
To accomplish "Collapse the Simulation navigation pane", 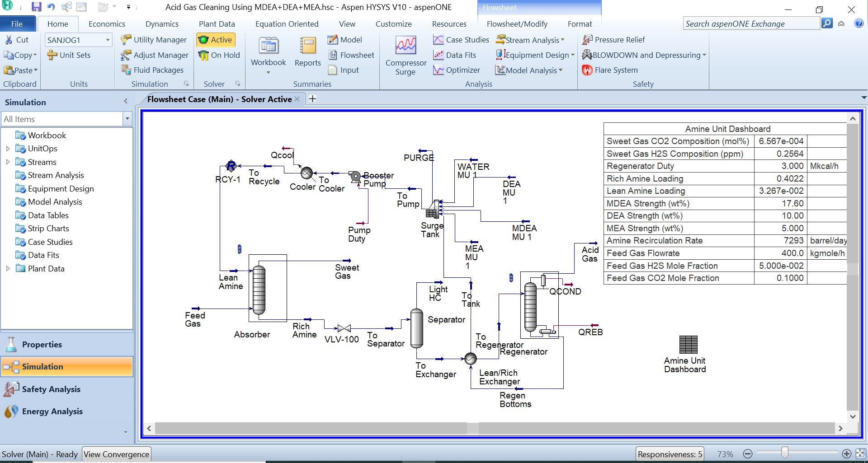I will [126, 102].
